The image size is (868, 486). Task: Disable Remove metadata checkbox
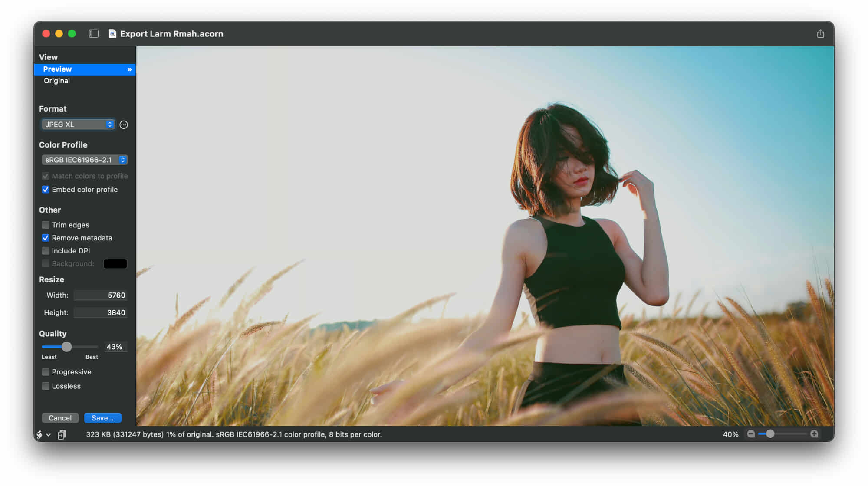(46, 238)
